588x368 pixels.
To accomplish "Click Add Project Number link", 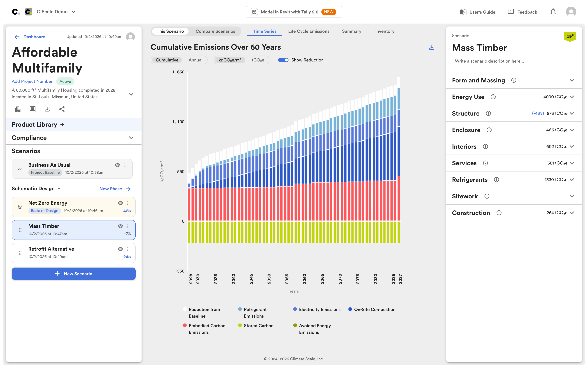I will (x=32, y=81).
